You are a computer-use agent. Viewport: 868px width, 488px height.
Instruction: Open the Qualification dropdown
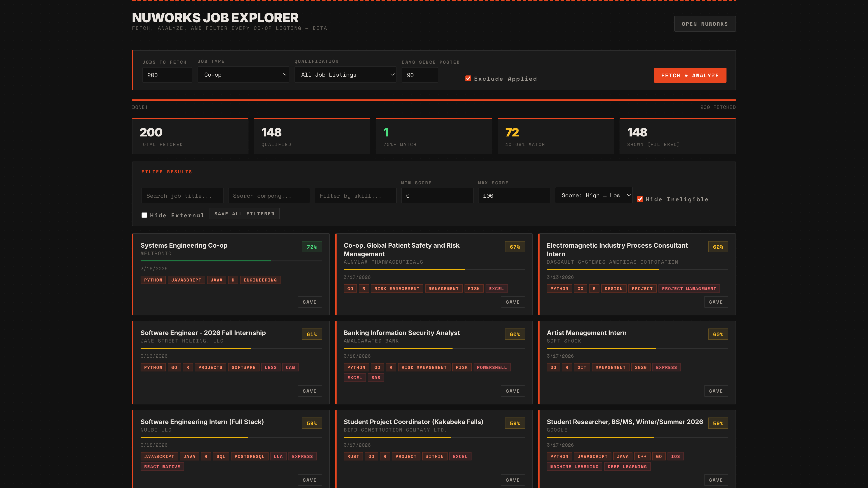[x=345, y=74]
